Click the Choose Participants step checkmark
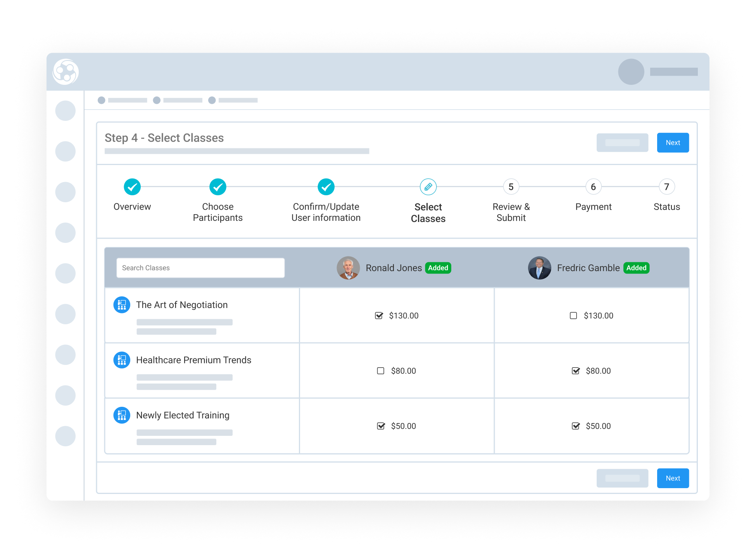The height and width of the screenshot is (554, 756). pyautogui.click(x=217, y=187)
